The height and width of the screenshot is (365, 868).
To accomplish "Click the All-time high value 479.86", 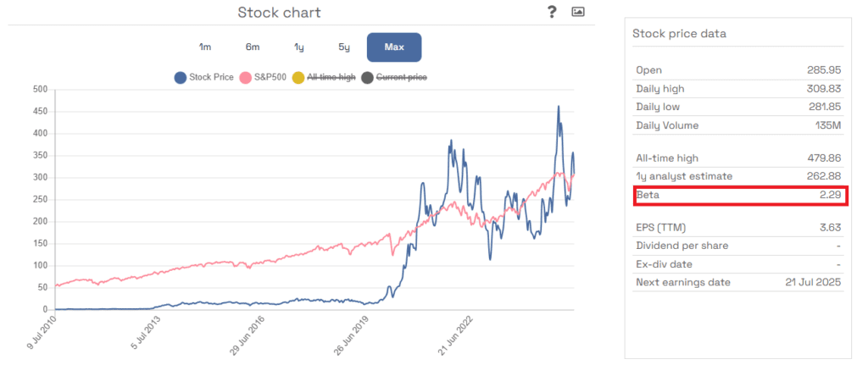I will coord(822,158).
